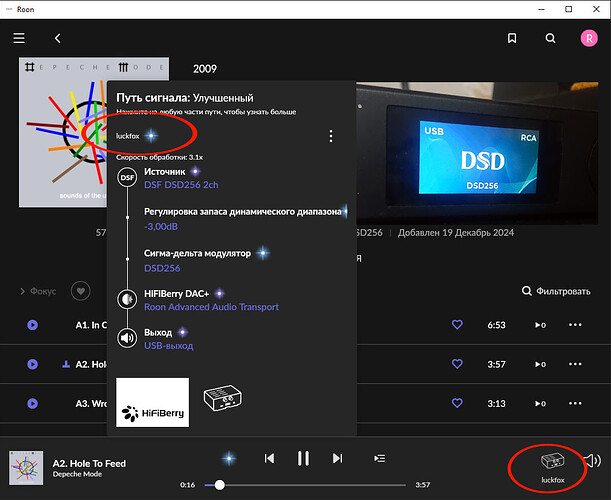Click Roon Advanced Audio Transport link

[x=212, y=307]
